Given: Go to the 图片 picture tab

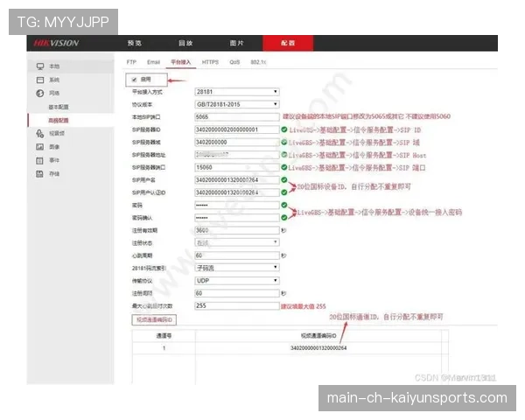Looking at the screenshot, I should pyautogui.click(x=237, y=43).
